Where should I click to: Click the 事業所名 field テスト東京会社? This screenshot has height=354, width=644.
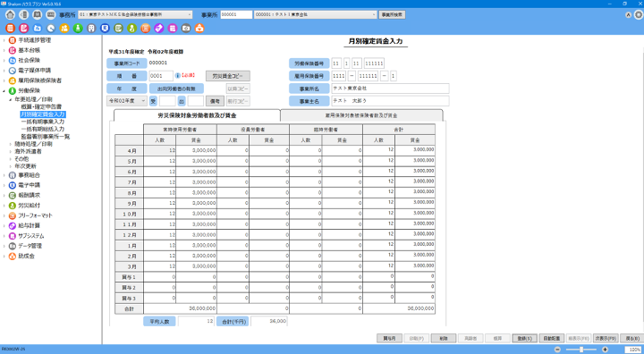click(x=390, y=88)
